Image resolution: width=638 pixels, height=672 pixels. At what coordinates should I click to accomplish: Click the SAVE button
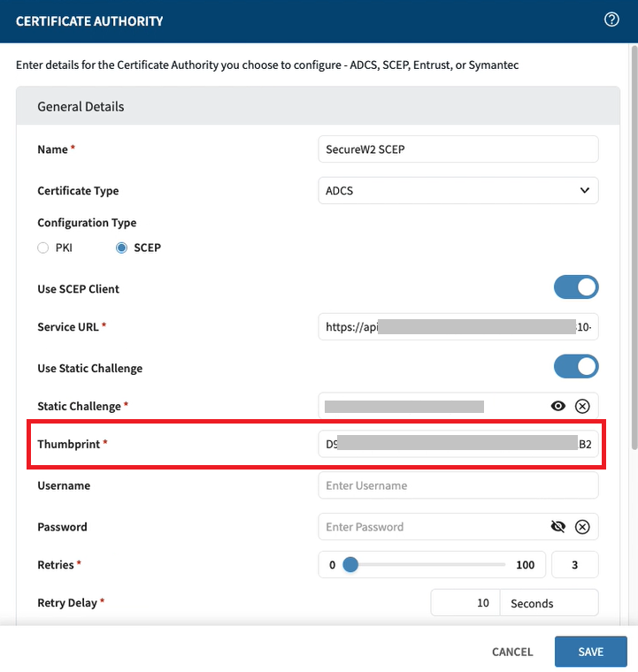(590, 652)
